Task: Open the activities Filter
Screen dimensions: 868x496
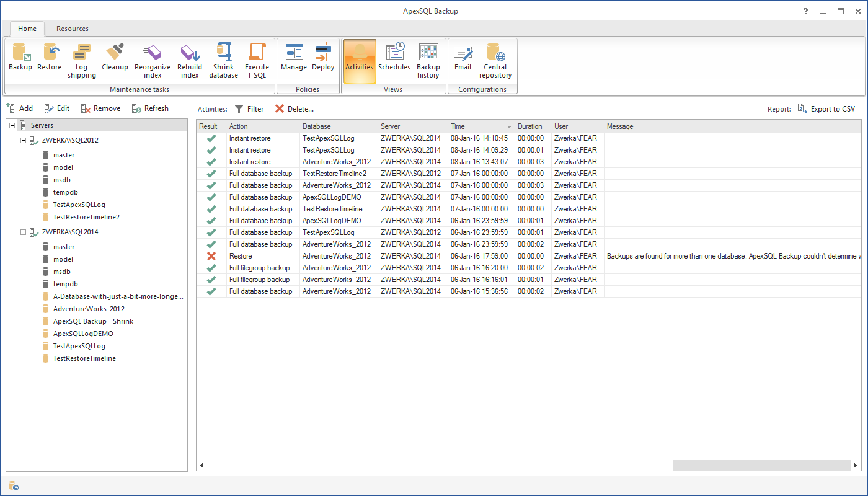Action: point(249,108)
